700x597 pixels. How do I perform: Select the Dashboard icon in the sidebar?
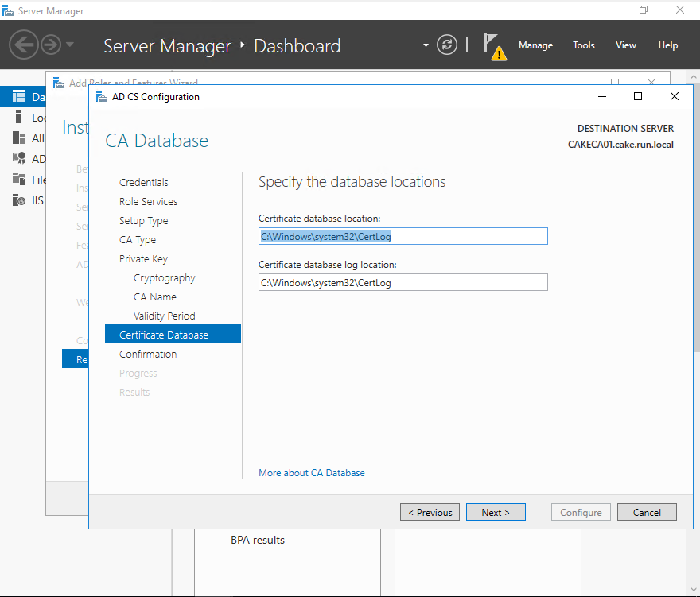(x=19, y=97)
